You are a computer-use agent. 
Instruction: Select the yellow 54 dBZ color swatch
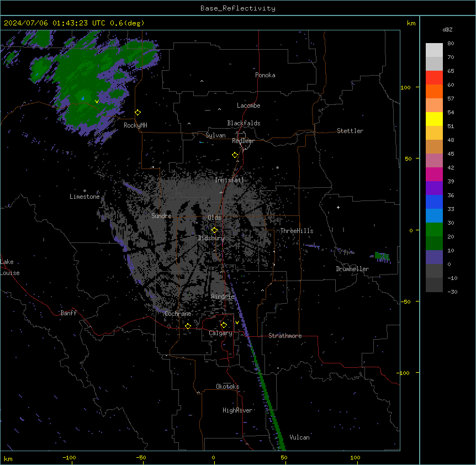tap(434, 119)
